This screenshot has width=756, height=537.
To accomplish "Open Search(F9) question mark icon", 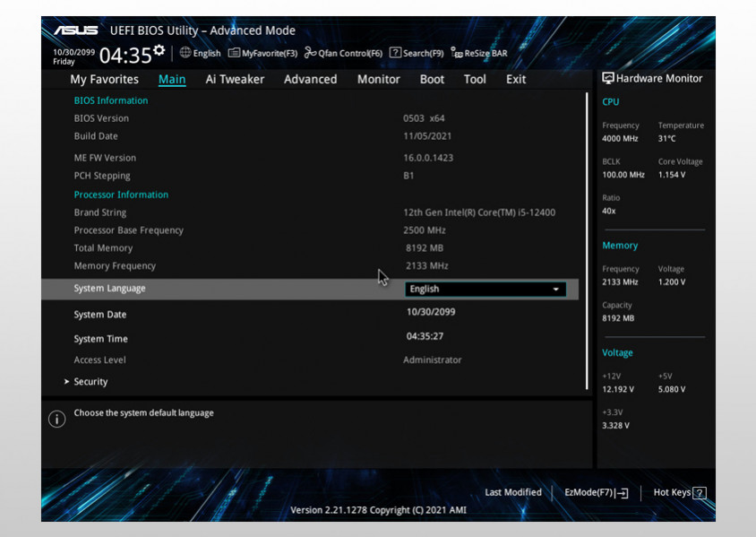I will point(395,53).
